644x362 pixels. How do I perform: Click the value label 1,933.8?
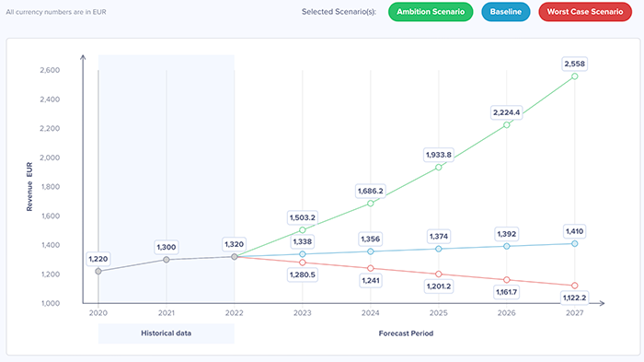439,155
